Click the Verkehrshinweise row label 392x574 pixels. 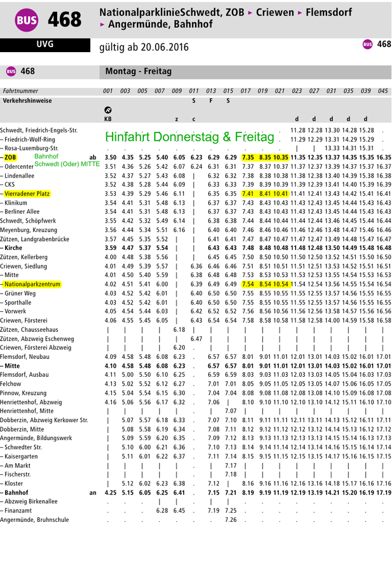27,101
